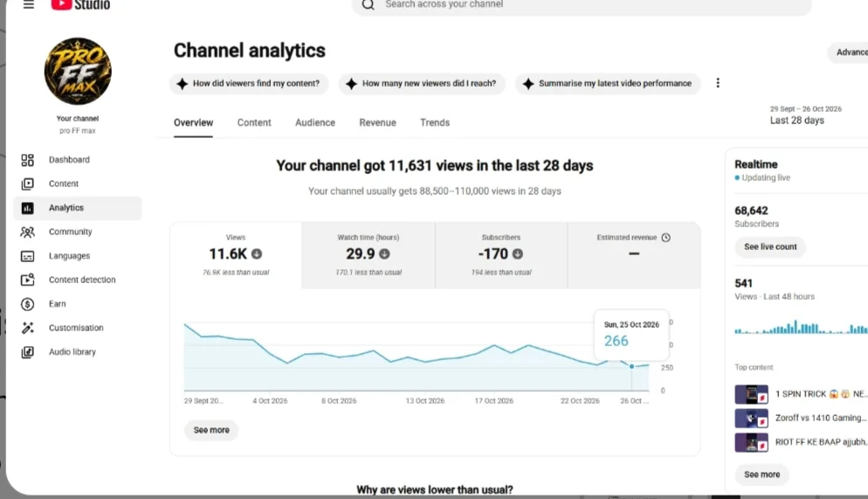The width and height of the screenshot is (868, 499).
Task: Click the clock icon beside Estimated revenue
Action: point(666,238)
